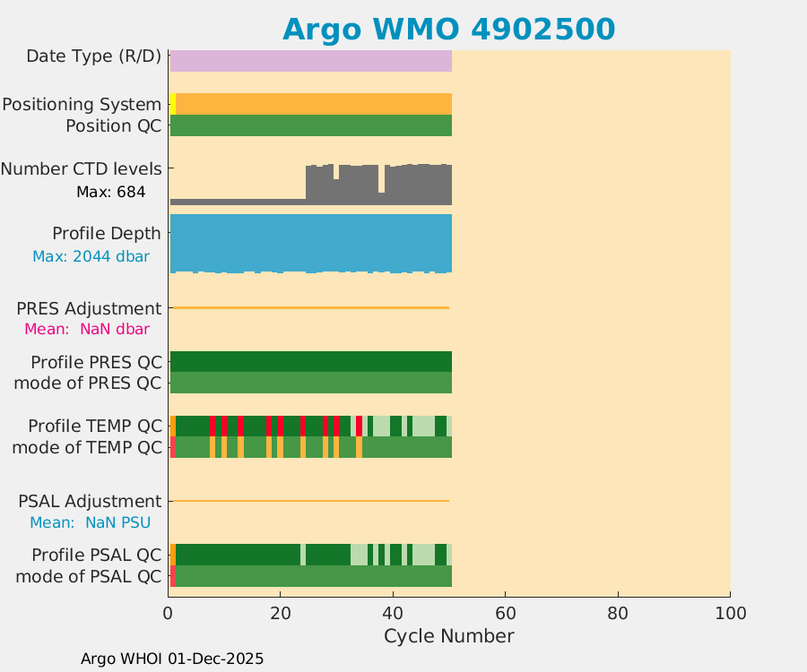Click the yellow segment of Positioning System bar
The width and height of the screenshot is (807, 672).
172,104
